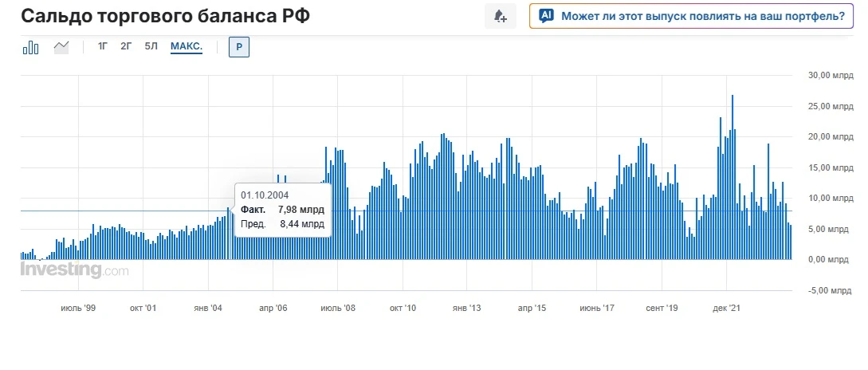Click the 'сент '19' axis label
The width and height of the screenshot is (868, 370).
pyautogui.click(x=662, y=308)
